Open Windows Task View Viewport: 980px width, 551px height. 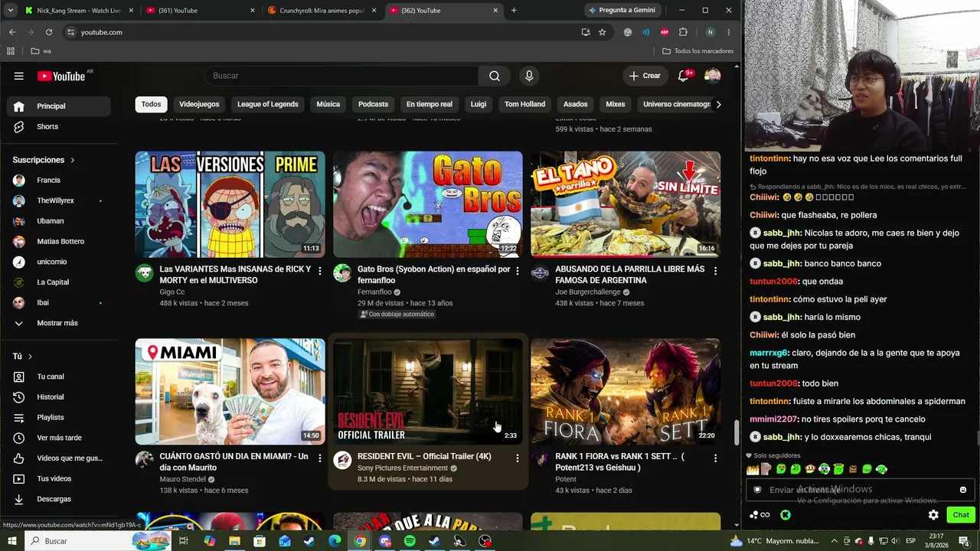184,541
